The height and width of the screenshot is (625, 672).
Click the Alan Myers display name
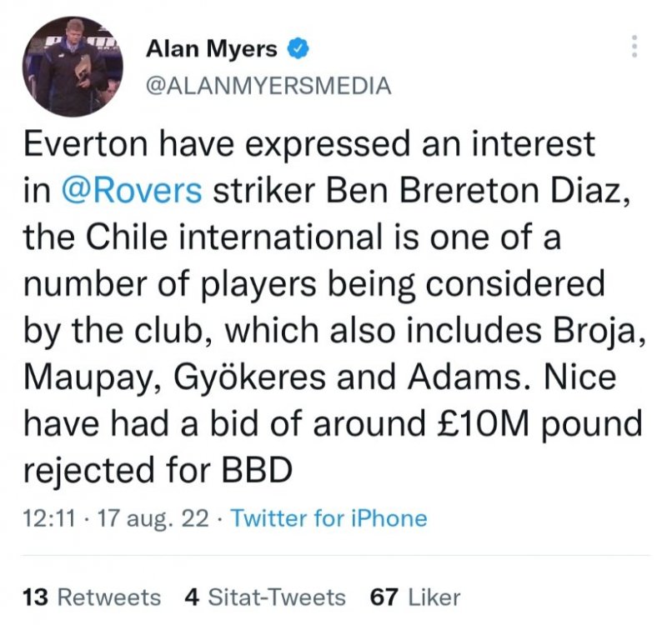(x=212, y=50)
